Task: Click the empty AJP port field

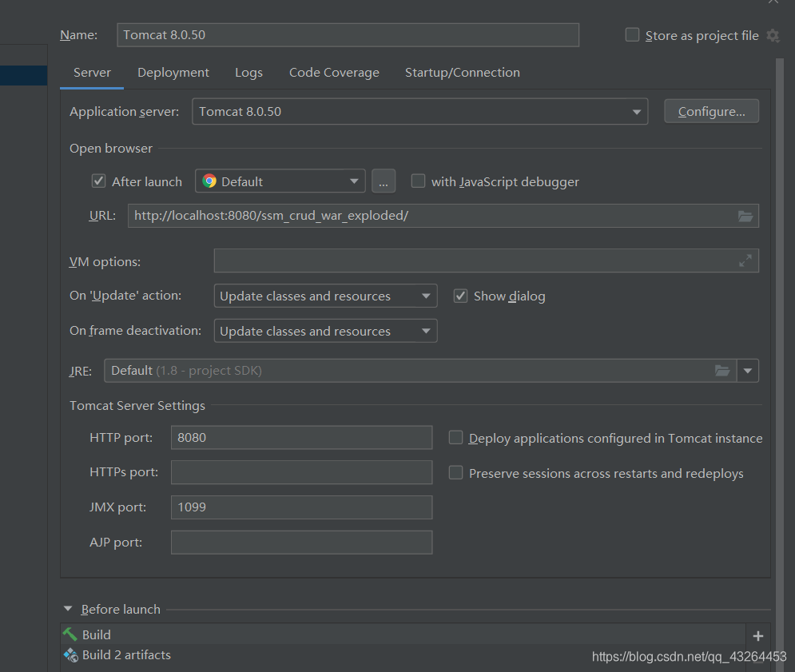Action: [302, 543]
